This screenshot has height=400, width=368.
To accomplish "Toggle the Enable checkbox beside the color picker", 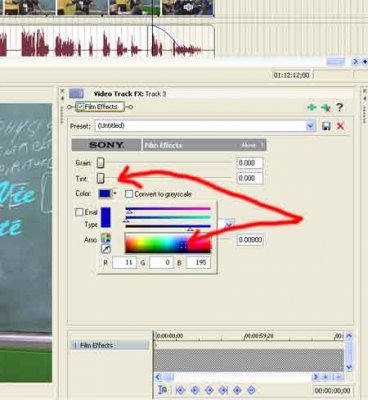I will pos(79,212).
